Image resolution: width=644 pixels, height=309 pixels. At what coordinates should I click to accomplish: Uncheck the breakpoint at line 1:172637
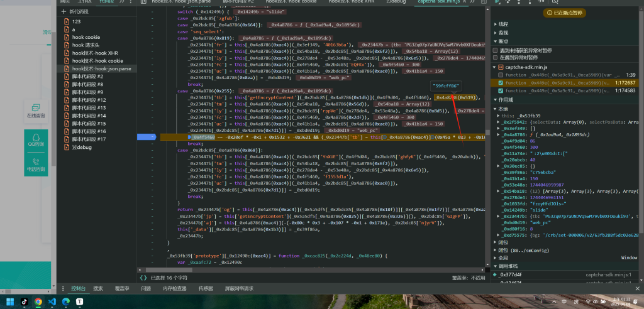click(x=501, y=82)
